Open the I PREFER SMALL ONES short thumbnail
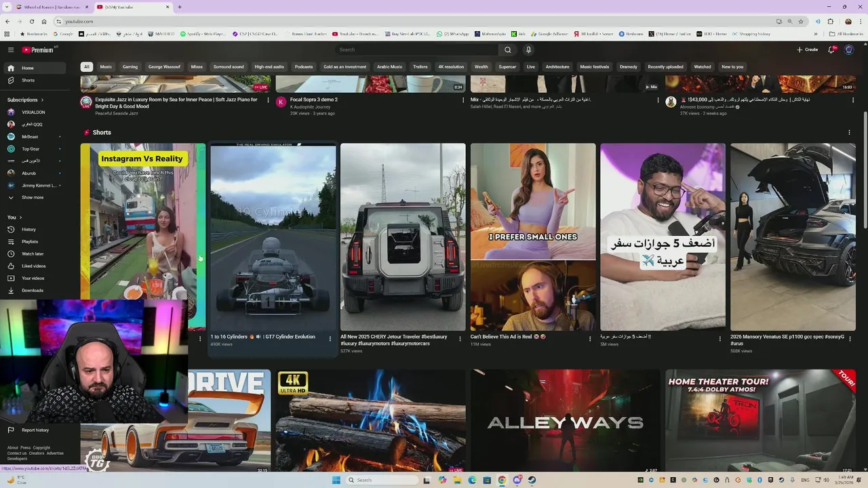The image size is (868, 488). coord(533,237)
